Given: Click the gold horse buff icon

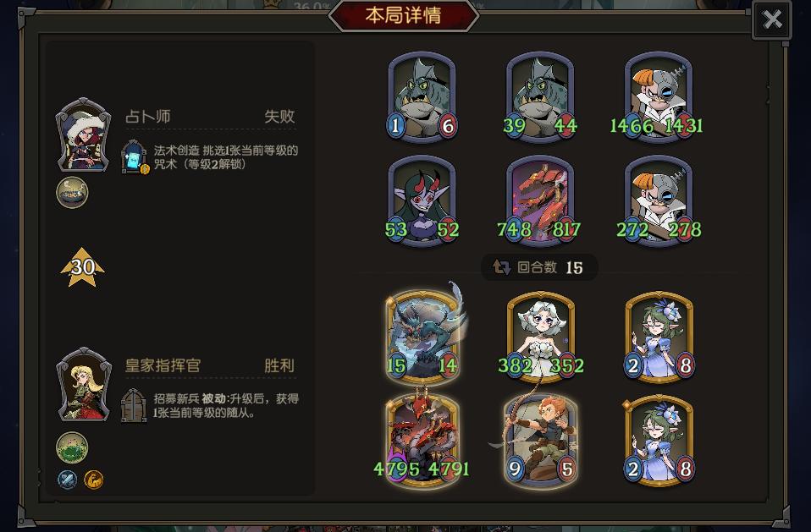Looking at the screenshot, I should [94, 480].
